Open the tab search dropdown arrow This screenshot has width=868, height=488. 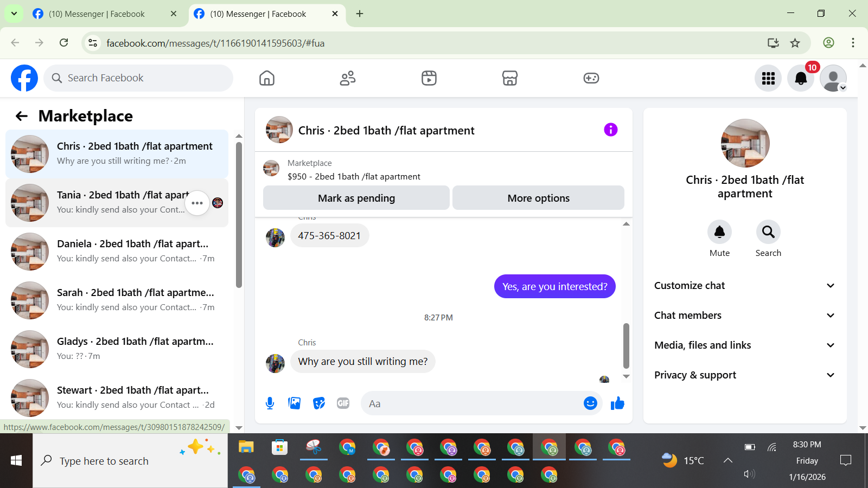tap(14, 14)
